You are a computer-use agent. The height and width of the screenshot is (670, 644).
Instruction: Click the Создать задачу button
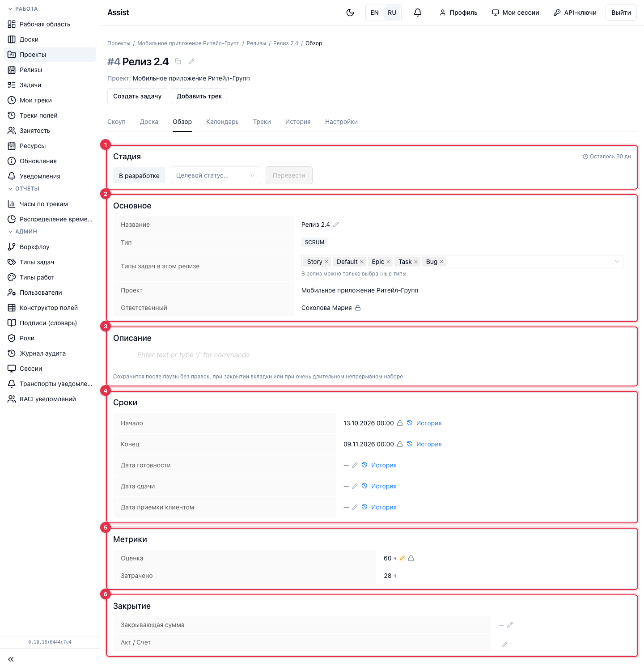pyautogui.click(x=137, y=96)
